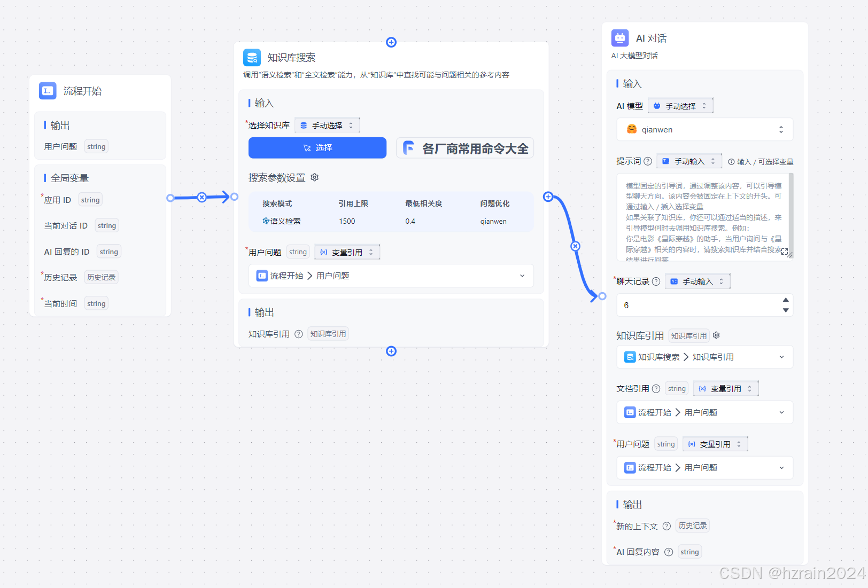This screenshot has width=868, height=588.
Task: Increase 聊天记录 count with up arrow
Action: pos(786,300)
